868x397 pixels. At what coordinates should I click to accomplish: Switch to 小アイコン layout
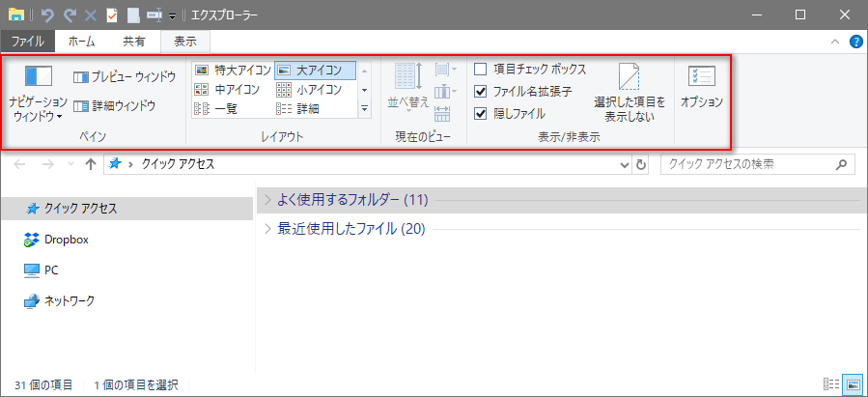(x=309, y=90)
